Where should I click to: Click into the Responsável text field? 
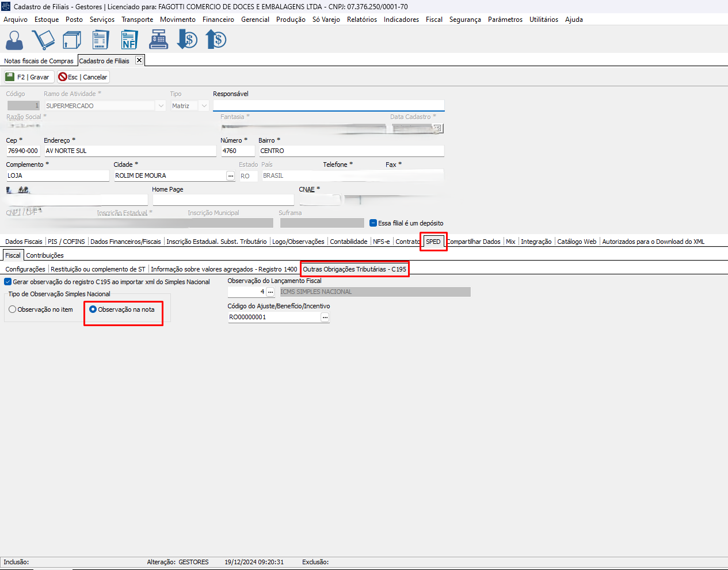point(328,105)
